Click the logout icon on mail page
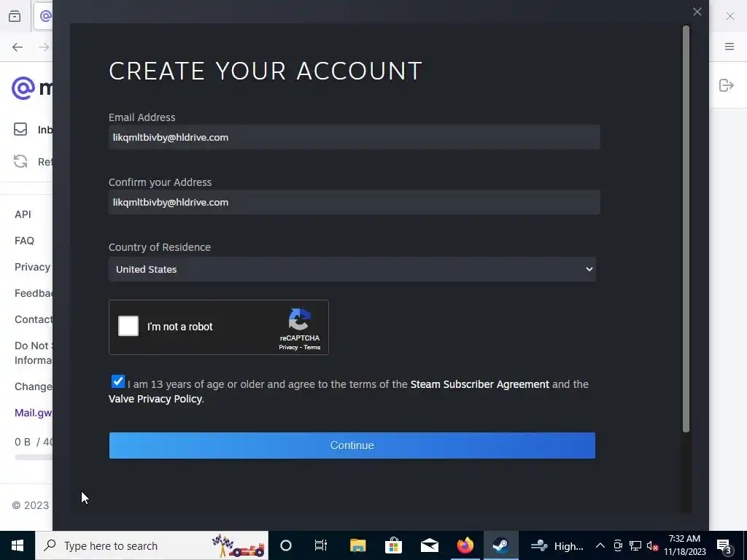 pyautogui.click(x=726, y=85)
